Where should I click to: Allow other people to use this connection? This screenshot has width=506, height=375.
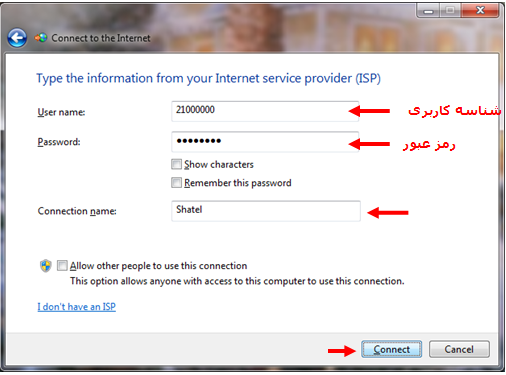(62, 266)
